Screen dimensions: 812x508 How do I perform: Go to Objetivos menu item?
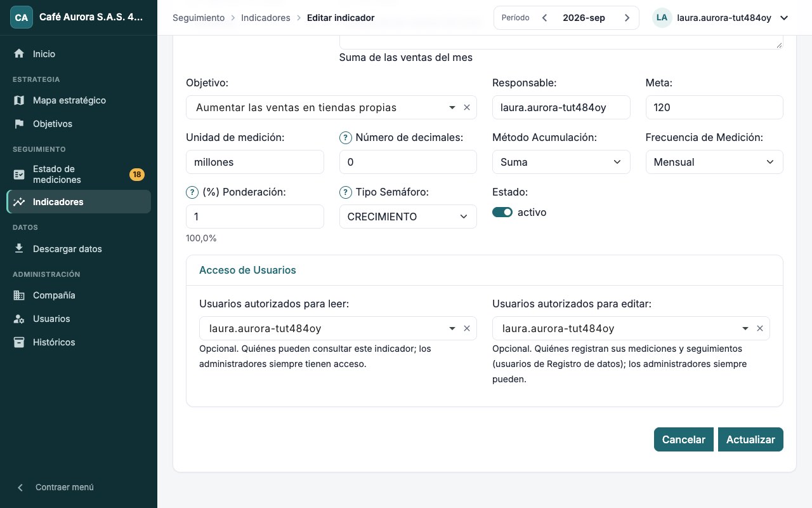79,124
